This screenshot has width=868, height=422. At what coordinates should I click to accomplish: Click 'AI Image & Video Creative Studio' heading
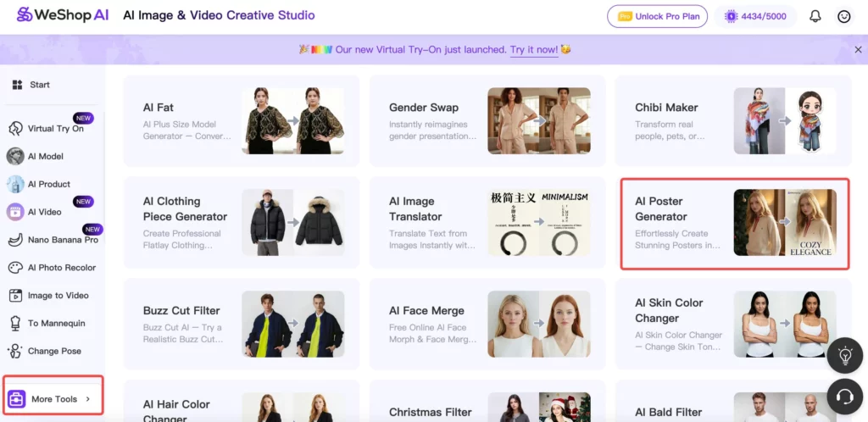pos(219,15)
